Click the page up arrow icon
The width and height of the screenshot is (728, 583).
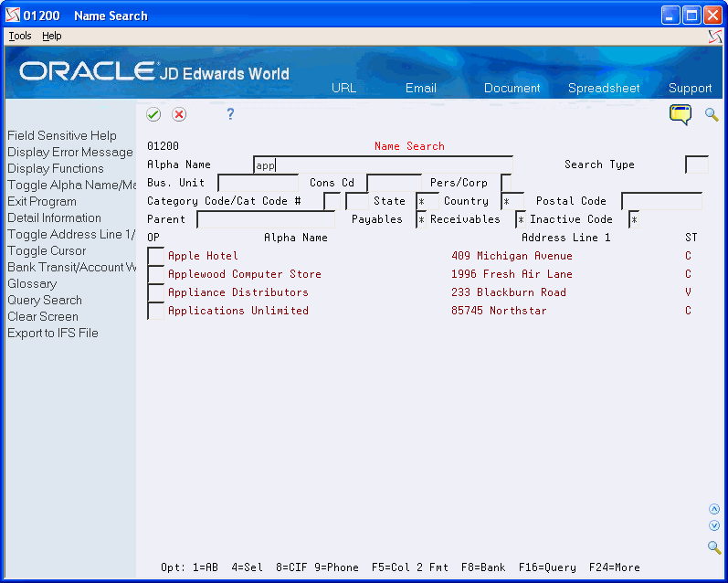pos(714,509)
